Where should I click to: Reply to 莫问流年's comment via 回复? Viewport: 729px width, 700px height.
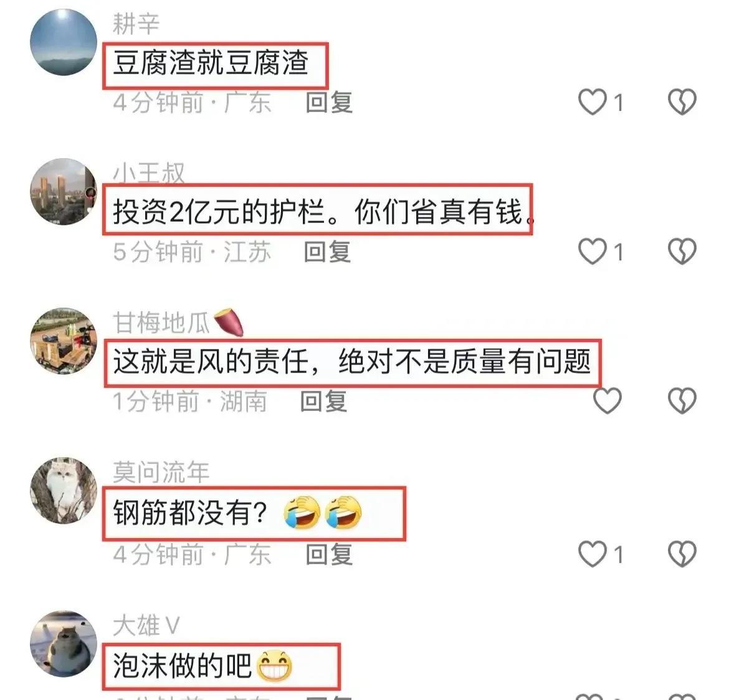point(329,554)
